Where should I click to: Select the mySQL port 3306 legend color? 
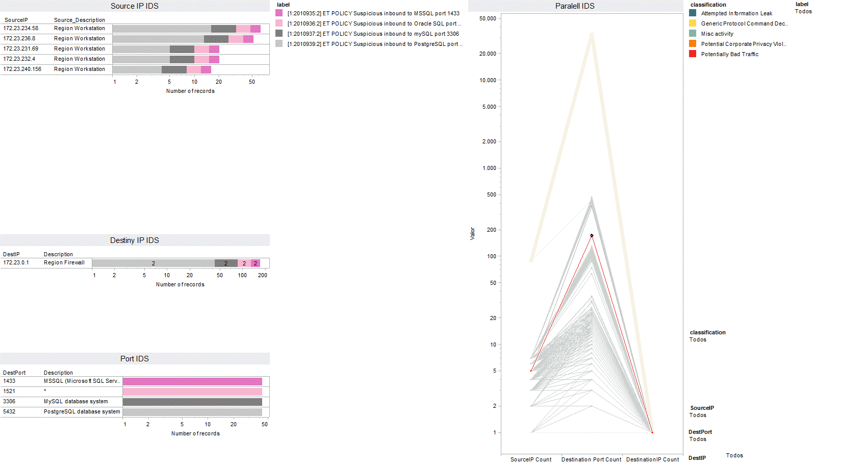[x=279, y=33]
